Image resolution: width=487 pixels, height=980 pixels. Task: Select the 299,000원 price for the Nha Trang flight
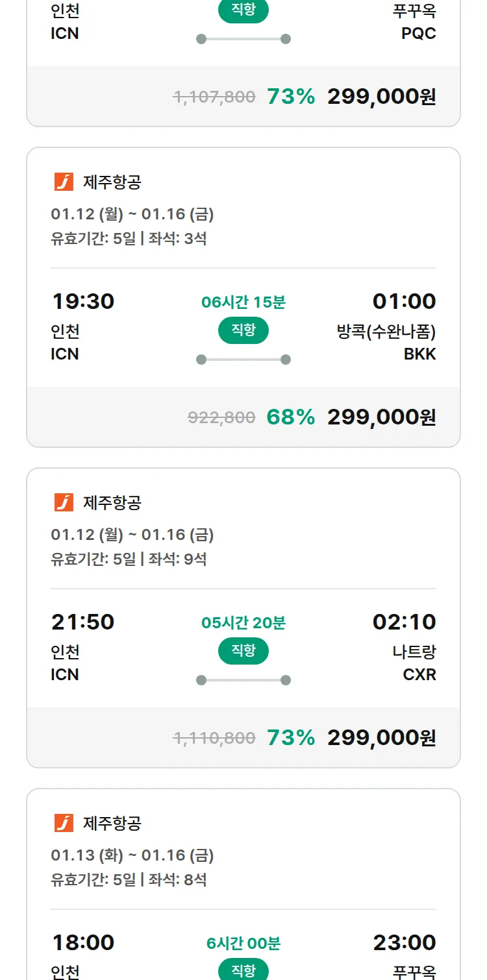click(381, 737)
